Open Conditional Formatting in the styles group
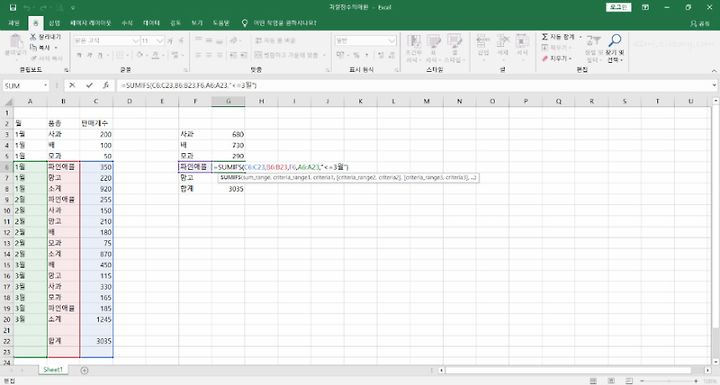The image size is (720, 385). pos(413,49)
